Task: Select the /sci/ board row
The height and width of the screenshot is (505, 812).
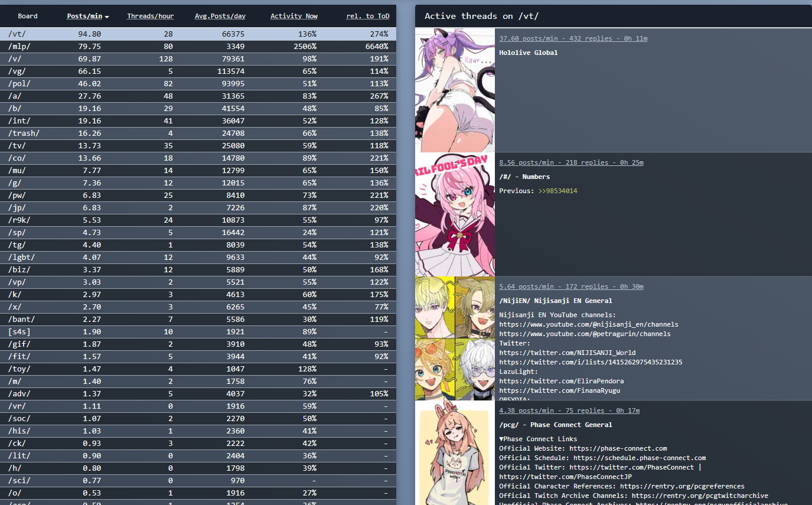Action: (198, 480)
